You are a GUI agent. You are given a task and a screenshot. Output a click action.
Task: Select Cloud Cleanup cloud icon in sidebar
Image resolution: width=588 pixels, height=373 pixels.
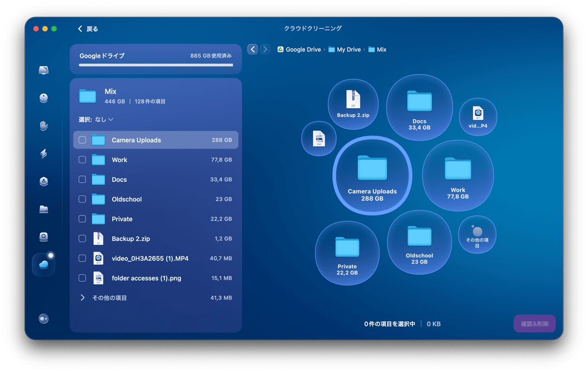click(44, 265)
